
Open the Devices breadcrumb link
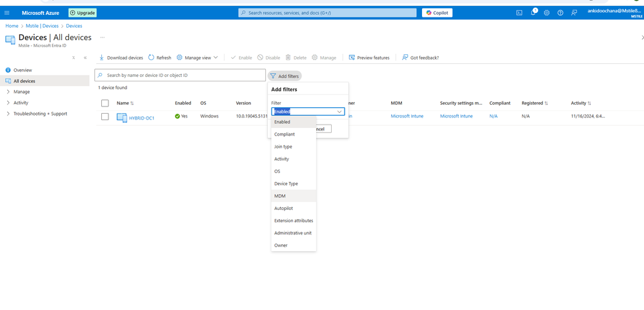[74, 26]
